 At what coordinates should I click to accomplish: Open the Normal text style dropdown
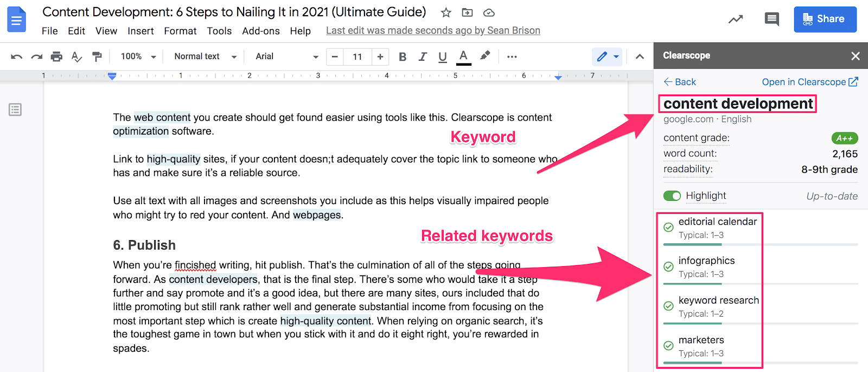[x=206, y=56]
